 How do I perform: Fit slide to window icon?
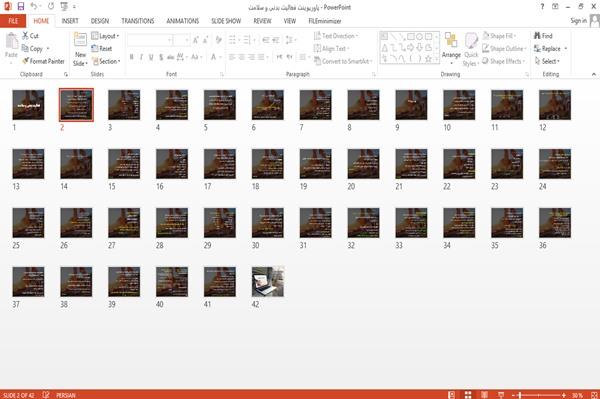coord(594,395)
